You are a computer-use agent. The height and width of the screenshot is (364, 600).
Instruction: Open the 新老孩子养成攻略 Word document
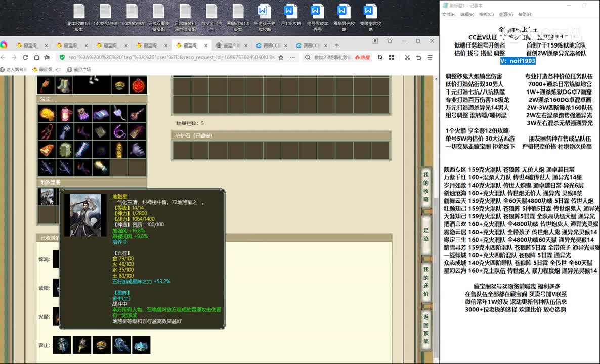click(x=264, y=17)
